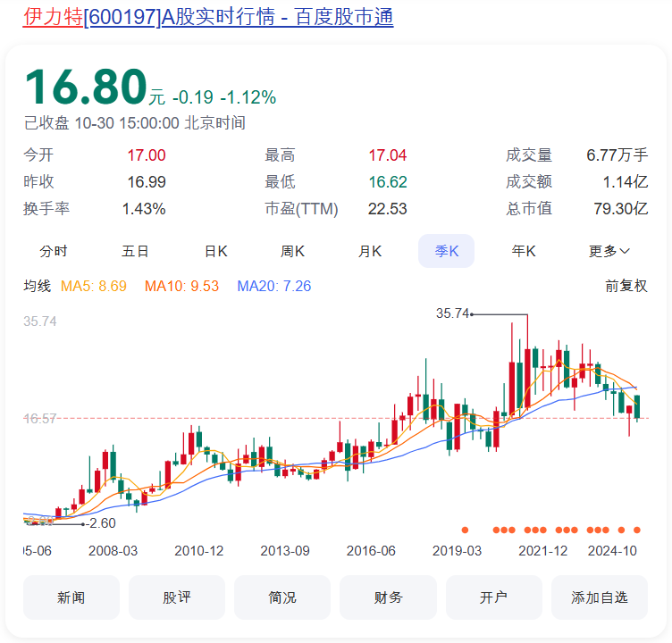Click the 35.74 peak price marker
The height and width of the screenshot is (643, 672).
[452, 313]
